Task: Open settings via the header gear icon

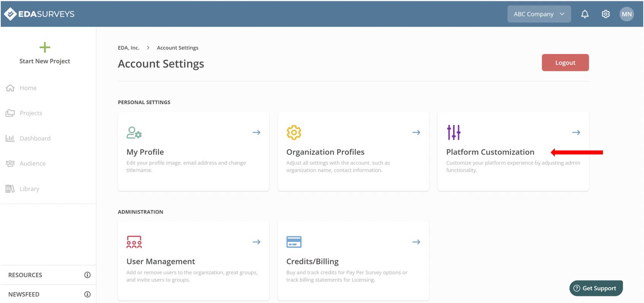Action: click(x=606, y=14)
